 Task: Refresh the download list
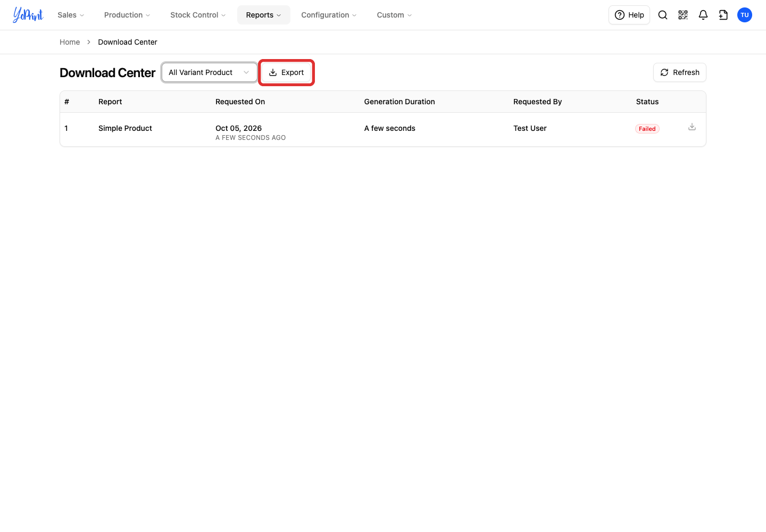pos(680,72)
